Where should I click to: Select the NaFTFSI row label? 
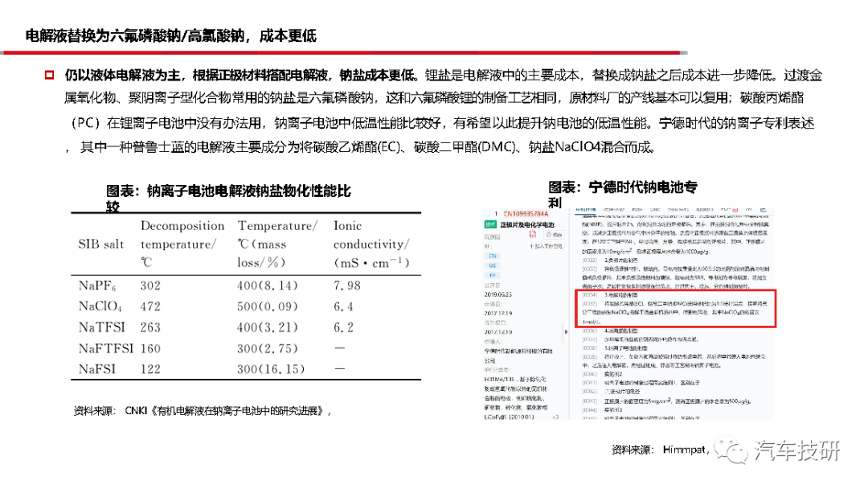(x=106, y=348)
